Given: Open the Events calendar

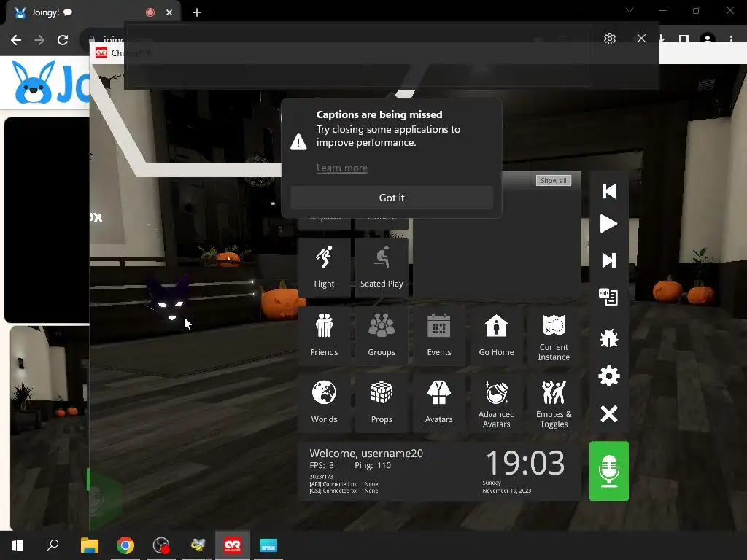Looking at the screenshot, I should (x=438, y=335).
